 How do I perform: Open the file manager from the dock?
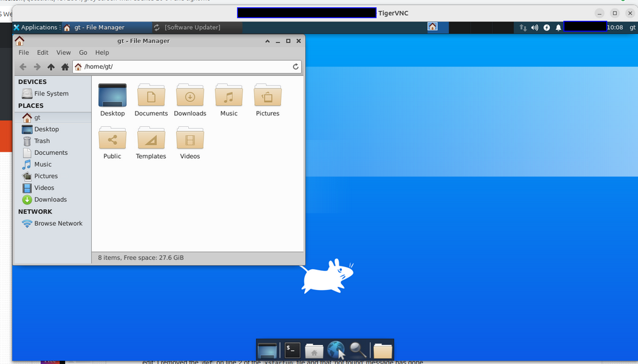point(314,351)
